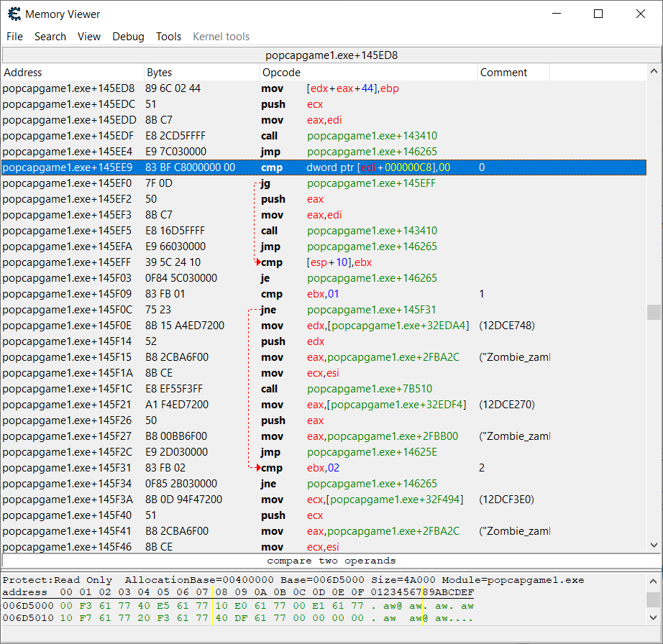The image size is (663, 644).
Task: Select the jne row at +145F0C
Action: (x=324, y=310)
